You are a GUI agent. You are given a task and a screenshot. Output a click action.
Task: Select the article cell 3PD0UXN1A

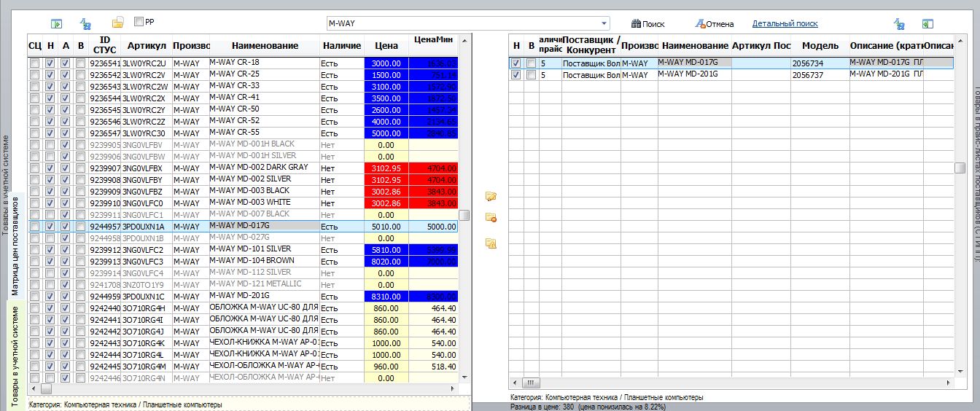coord(147,227)
